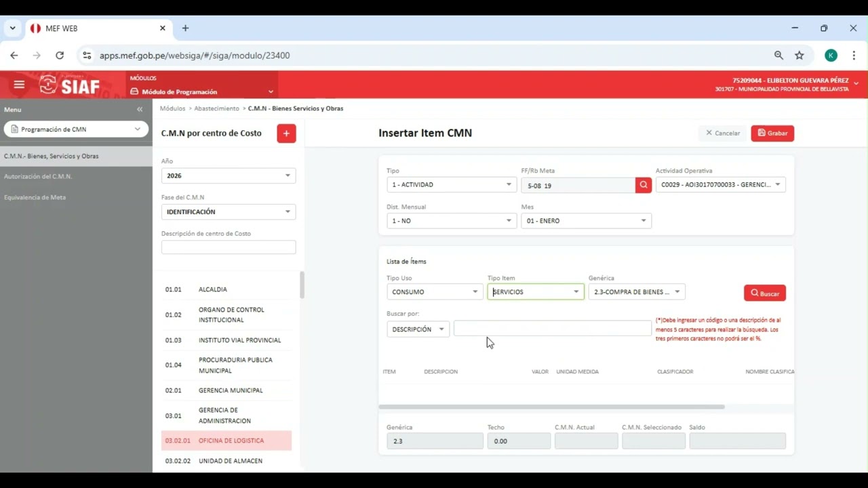View site information icon in address bar

86,56
